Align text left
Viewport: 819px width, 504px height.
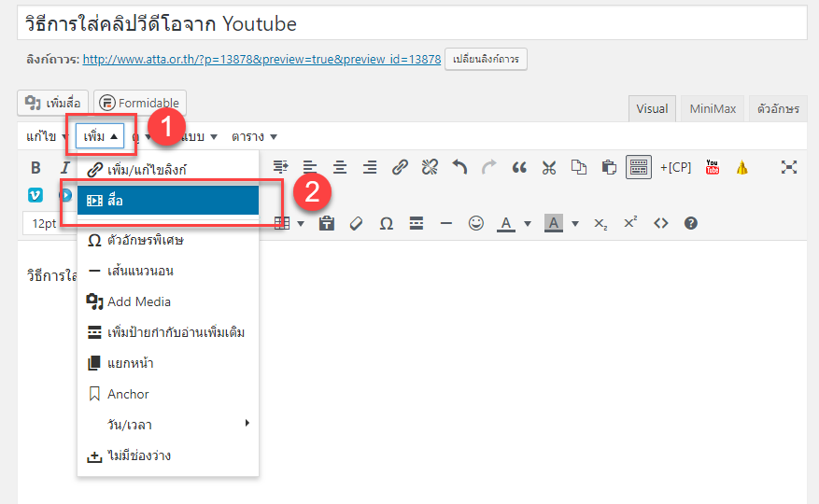310,167
